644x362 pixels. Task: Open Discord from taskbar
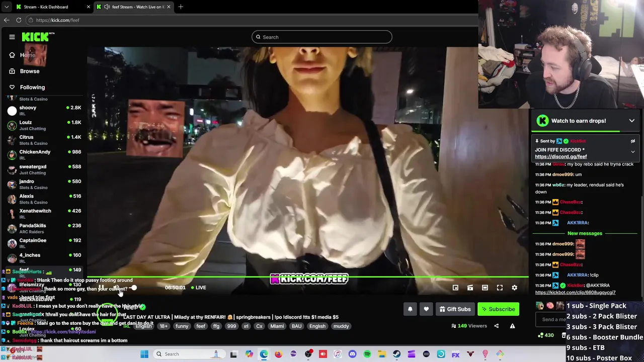pyautogui.click(x=352, y=354)
